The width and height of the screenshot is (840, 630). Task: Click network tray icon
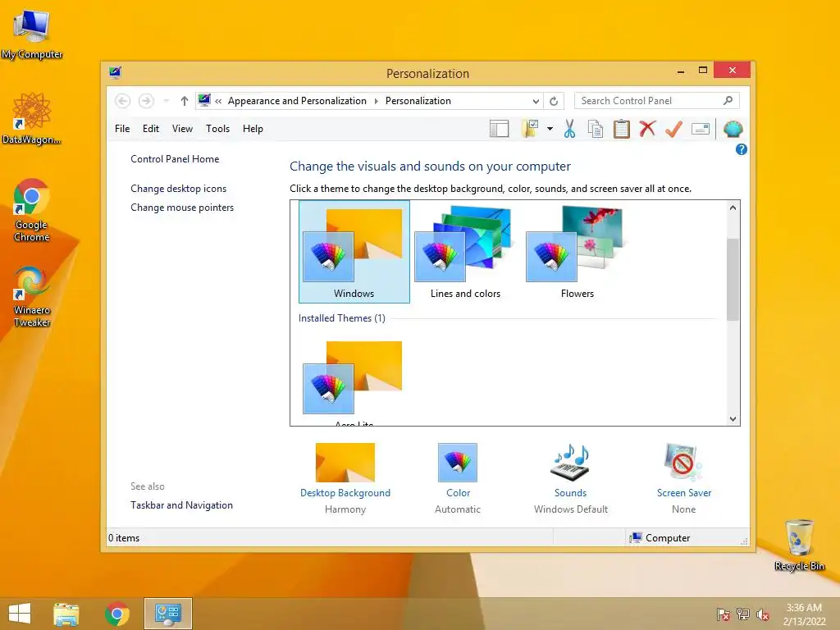[x=743, y=614]
